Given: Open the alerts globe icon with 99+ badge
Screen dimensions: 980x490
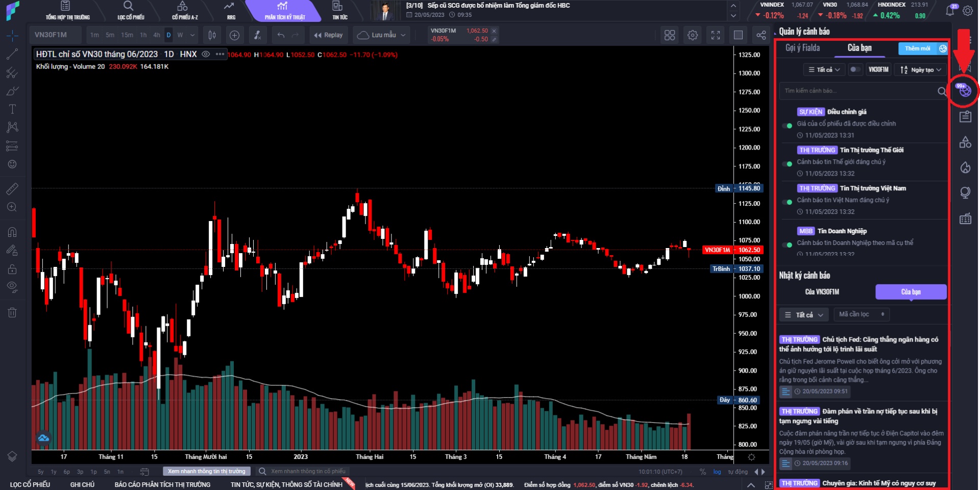Looking at the screenshot, I should pos(964,91).
